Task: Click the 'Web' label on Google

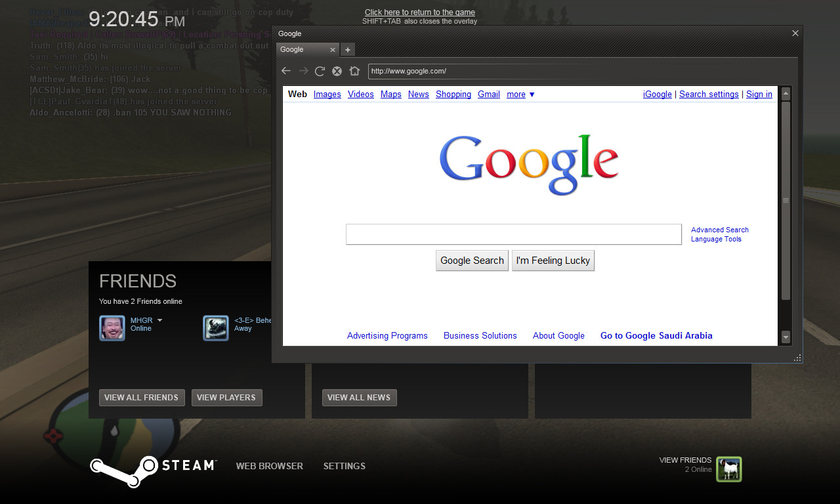Action: pos(297,94)
